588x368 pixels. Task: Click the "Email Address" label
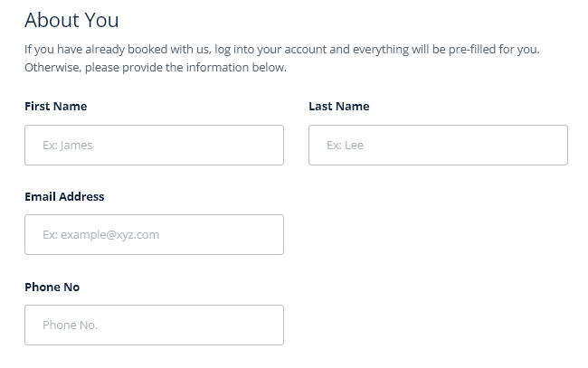pyautogui.click(x=64, y=196)
